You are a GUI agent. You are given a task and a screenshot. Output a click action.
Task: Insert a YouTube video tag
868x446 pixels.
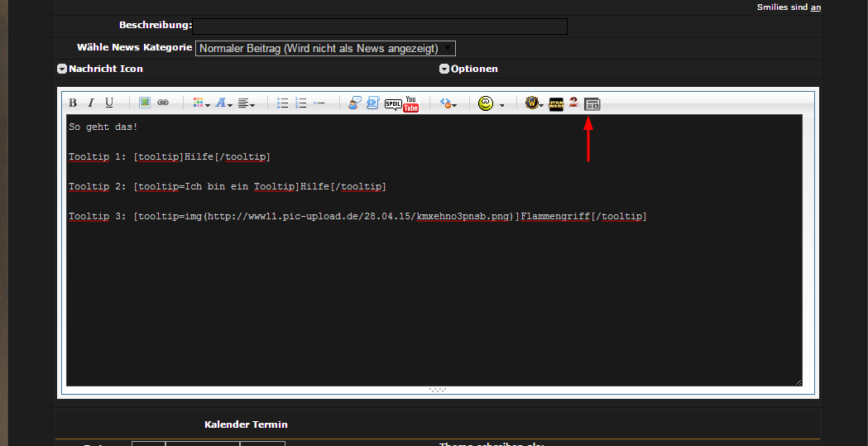coord(410,103)
